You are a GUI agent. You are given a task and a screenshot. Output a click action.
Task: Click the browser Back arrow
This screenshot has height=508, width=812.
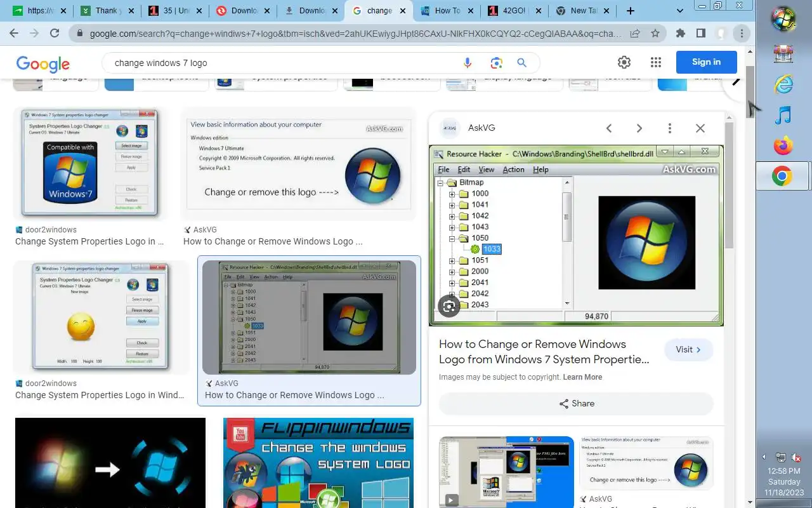[14, 33]
